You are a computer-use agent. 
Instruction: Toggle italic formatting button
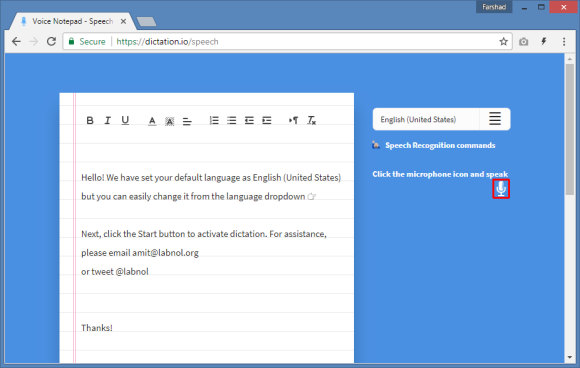tap(107, 120)
